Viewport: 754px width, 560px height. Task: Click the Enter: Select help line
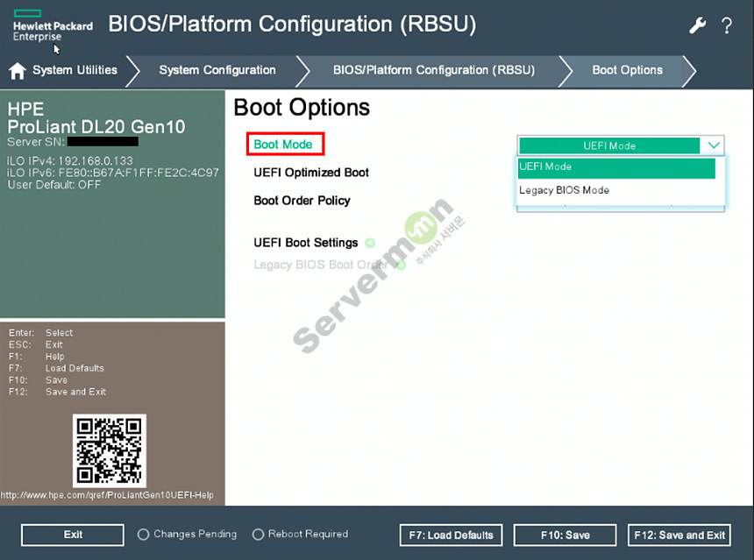tap(41, 333)
